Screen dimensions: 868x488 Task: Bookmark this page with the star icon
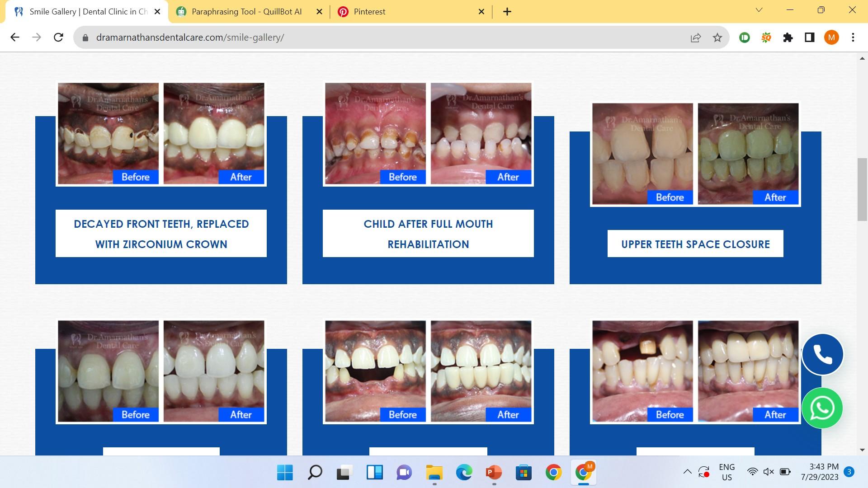tap(717, 38)
